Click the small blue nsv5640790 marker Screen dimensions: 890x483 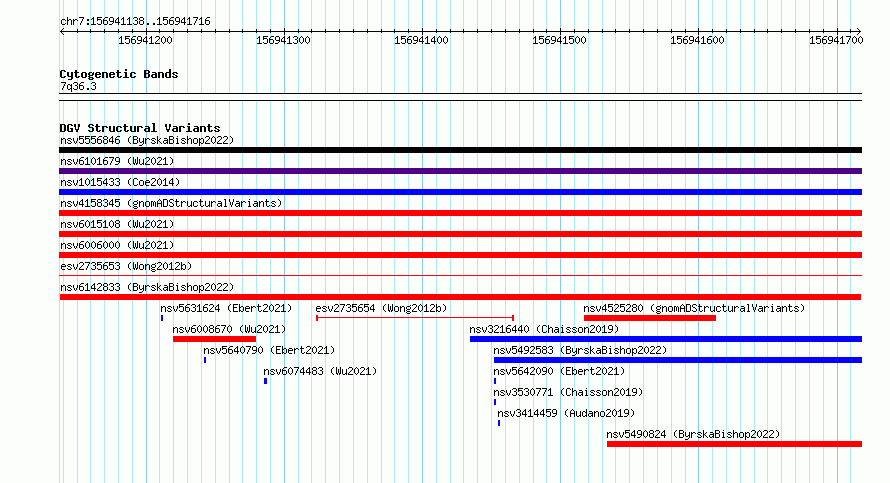click(x=205, y=360)
